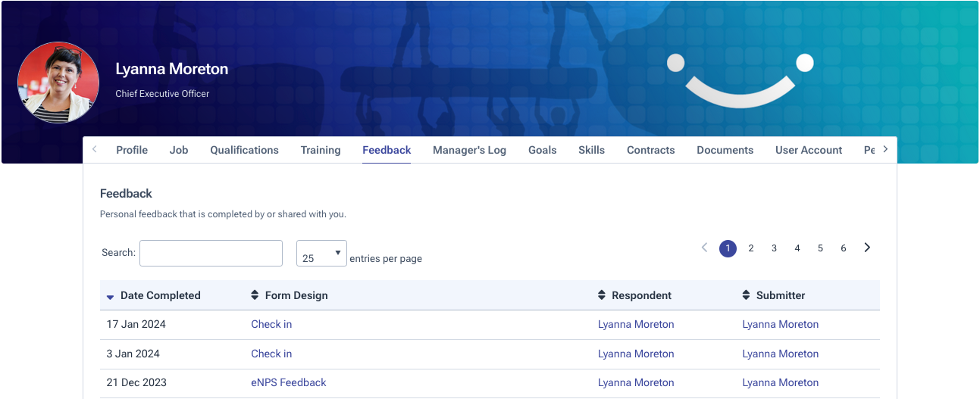Go to the Goals tab
The image size is (980, 399).
tap(543, 150)
